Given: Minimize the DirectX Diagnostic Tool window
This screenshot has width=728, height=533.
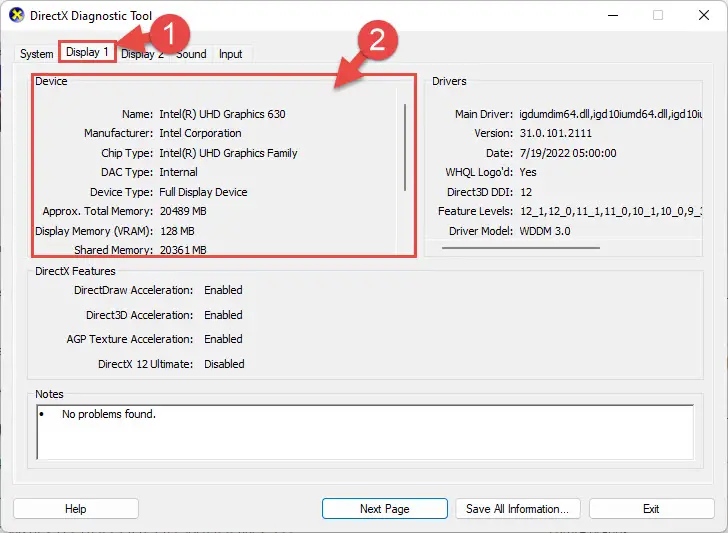Looking at the screenshot, I should (613, 15).
